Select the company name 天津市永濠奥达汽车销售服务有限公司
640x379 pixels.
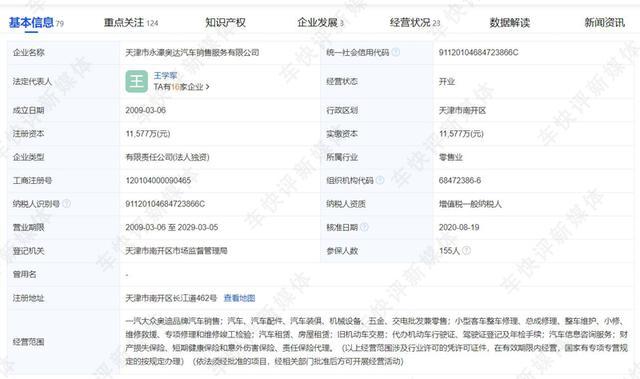192,53
